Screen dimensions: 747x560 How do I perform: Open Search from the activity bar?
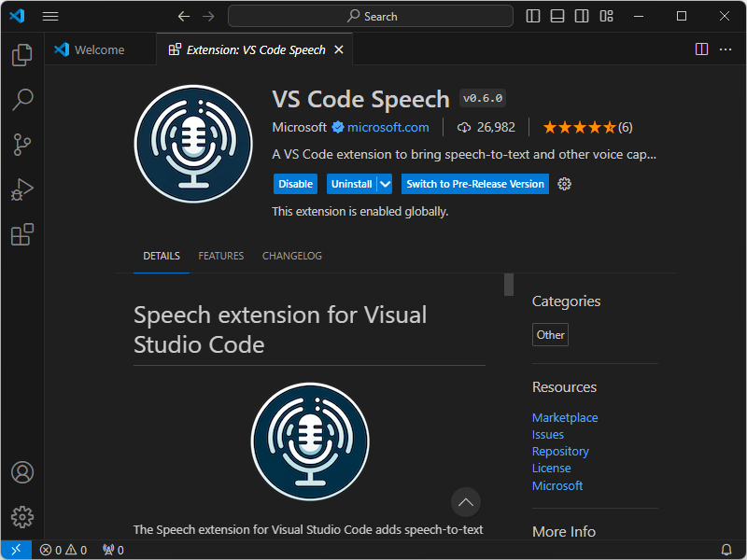coord(22,100)
